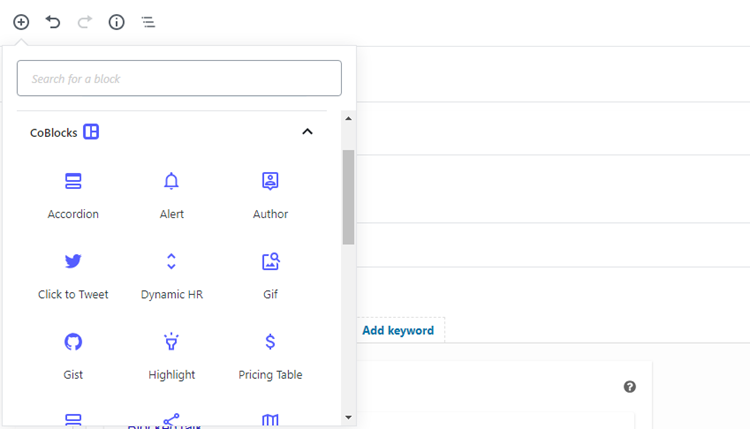Click the block list scrollbar down arrow
Image resolution: width=750 pixels, height=429 pixels.
coord(348,418)
